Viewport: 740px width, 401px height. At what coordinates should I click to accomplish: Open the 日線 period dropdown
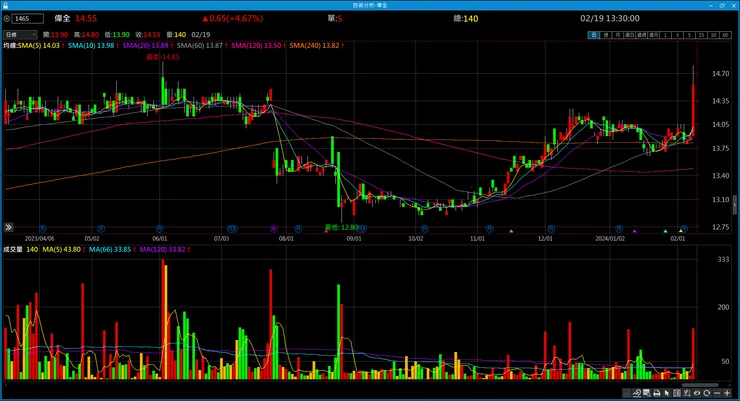tap(20, 35)
